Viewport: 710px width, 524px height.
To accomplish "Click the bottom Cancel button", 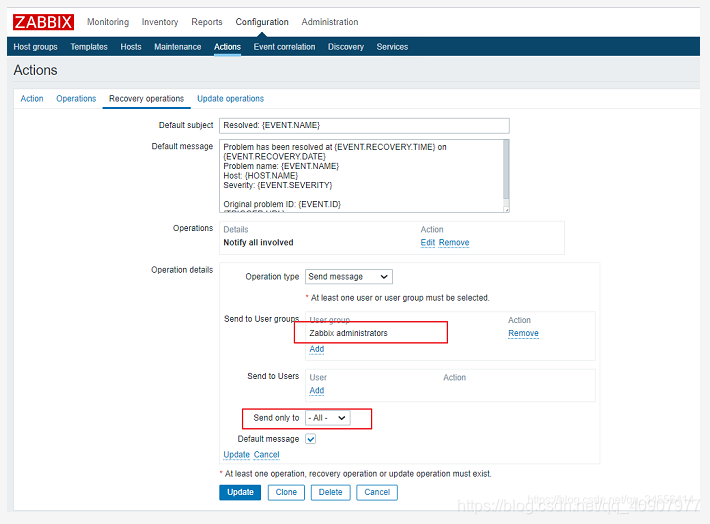I will click(x=377, y=492).
